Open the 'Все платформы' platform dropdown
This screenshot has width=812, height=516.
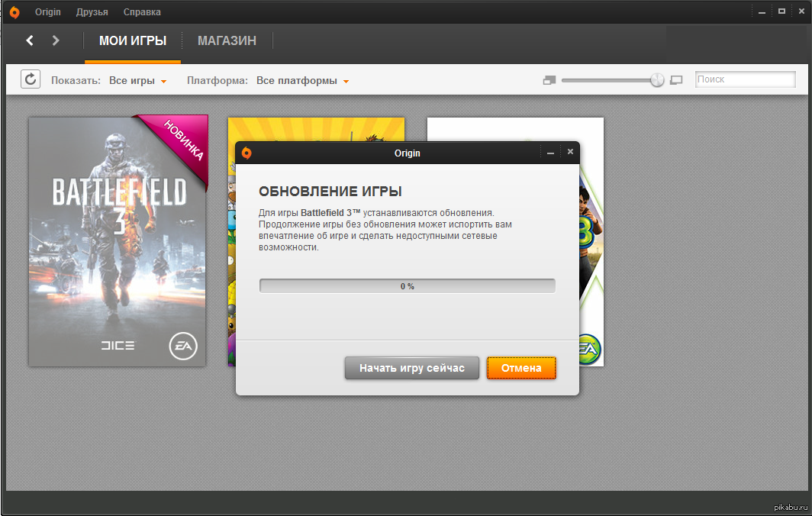click(x=302, y=81)
